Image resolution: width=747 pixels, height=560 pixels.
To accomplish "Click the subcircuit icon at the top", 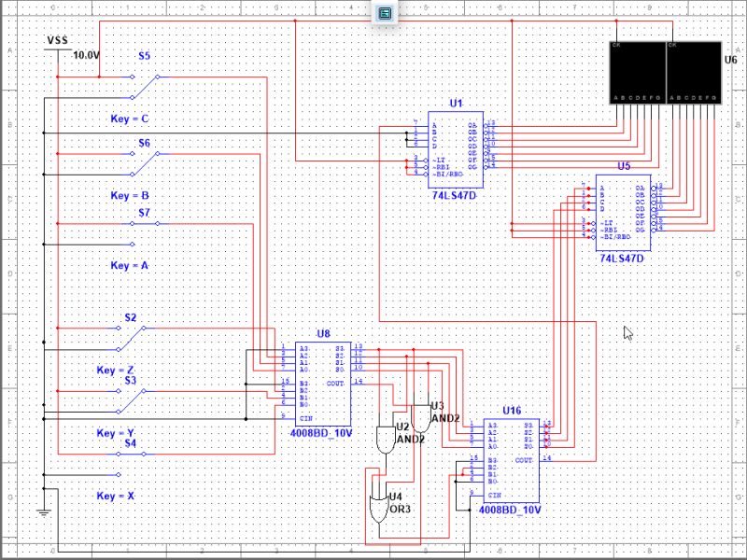I will pyautogui.click(x=383, y=12).
